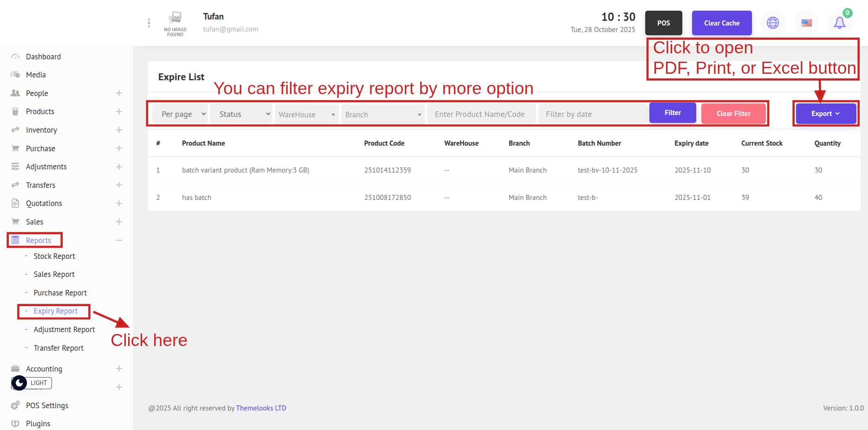Open the Per page dropdown
868x430 pixels.
click(x=183, y=114)
